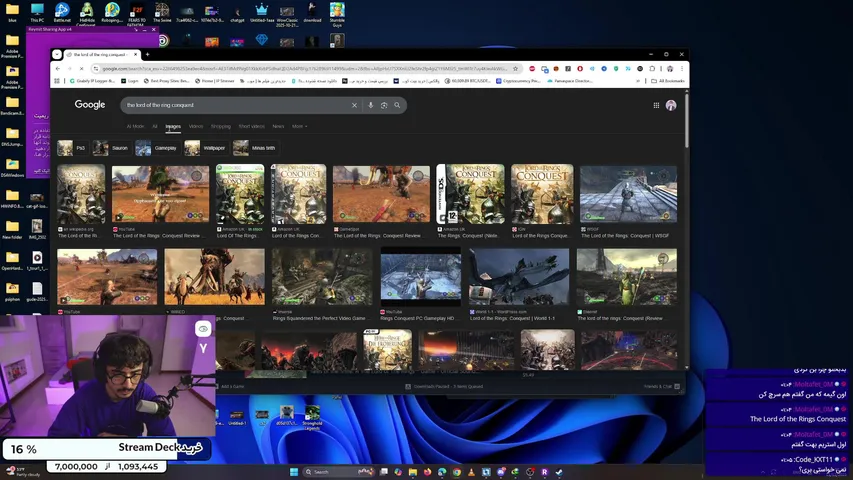Image resolution: width=853 pixels, height=480 pixels.
Task: Open the Login bookmark
Action: click(x=129, y=81)
